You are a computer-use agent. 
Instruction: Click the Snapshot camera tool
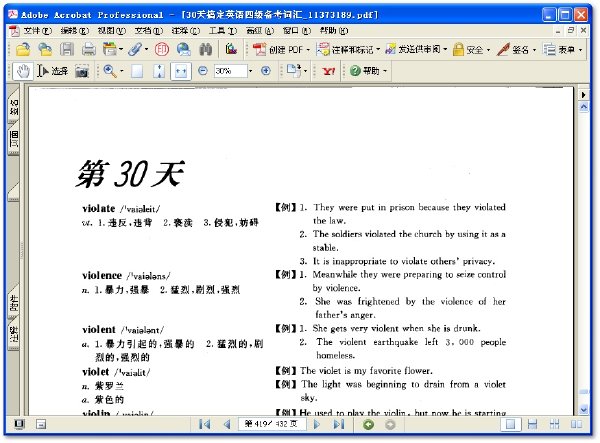[82, 71]
